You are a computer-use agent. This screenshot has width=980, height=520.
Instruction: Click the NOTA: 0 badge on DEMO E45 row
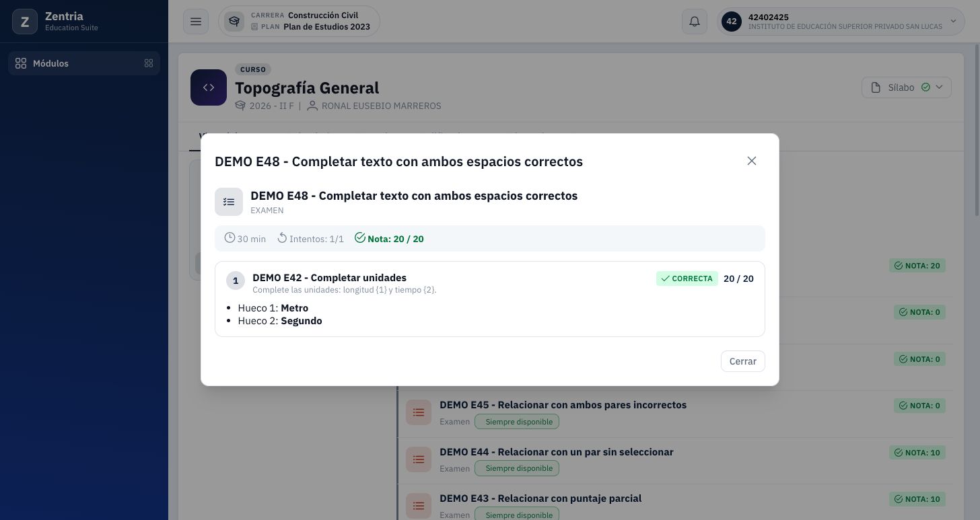[x=919, y=406]
